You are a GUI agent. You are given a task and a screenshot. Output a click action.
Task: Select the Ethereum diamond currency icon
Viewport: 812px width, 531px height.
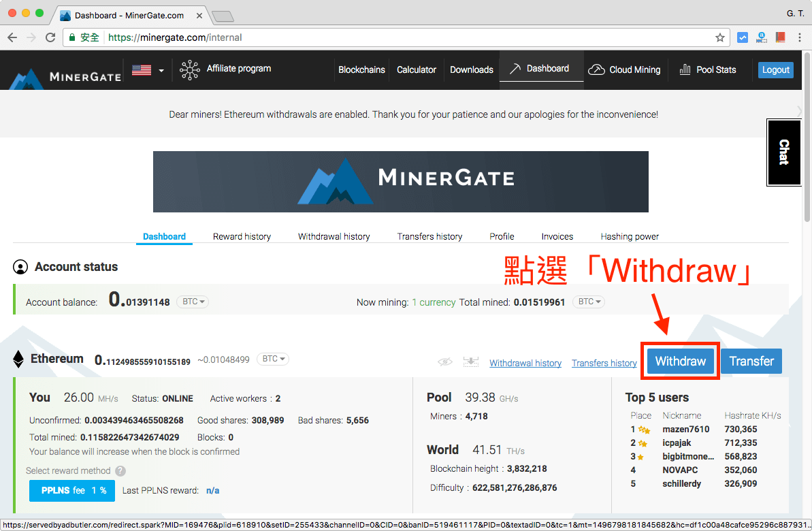18,359
